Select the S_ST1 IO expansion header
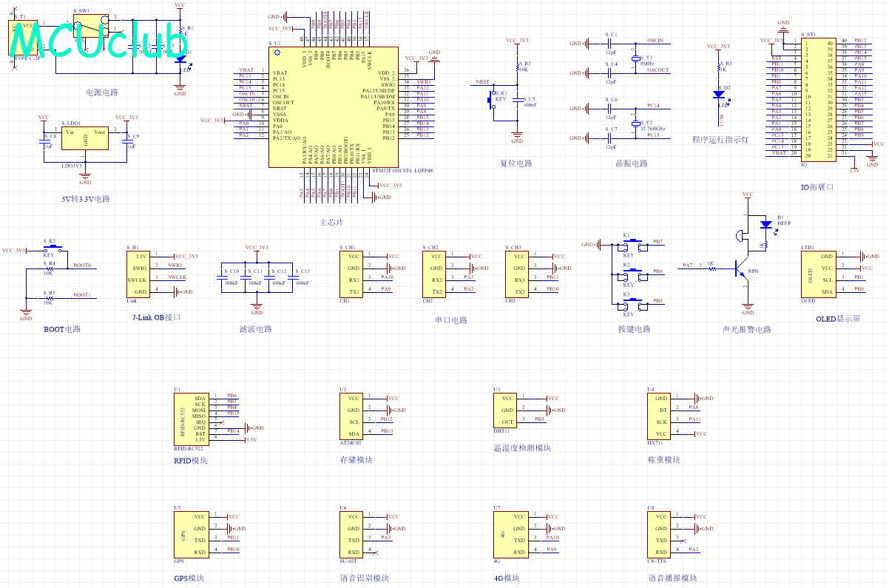 point(819,98)
